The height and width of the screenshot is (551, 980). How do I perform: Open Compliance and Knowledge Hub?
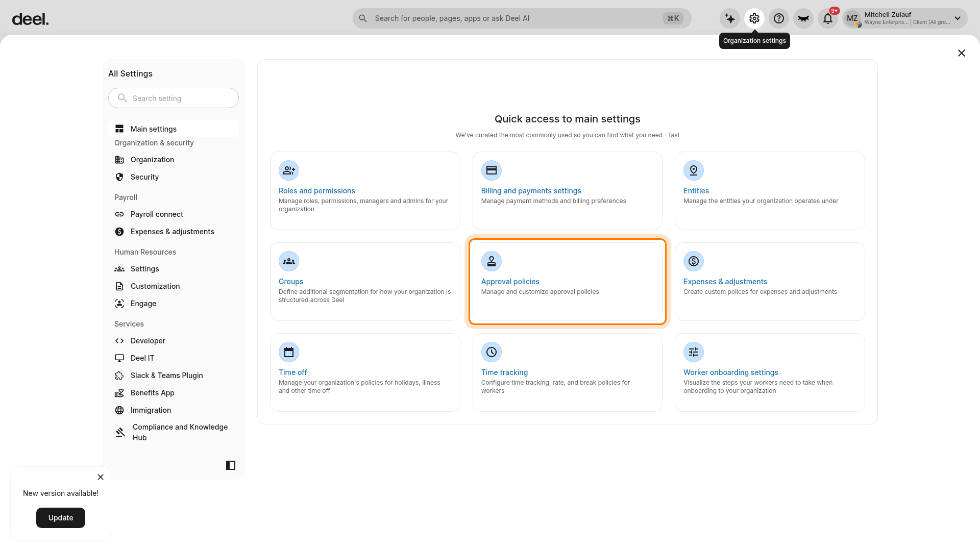coord(174,432)
